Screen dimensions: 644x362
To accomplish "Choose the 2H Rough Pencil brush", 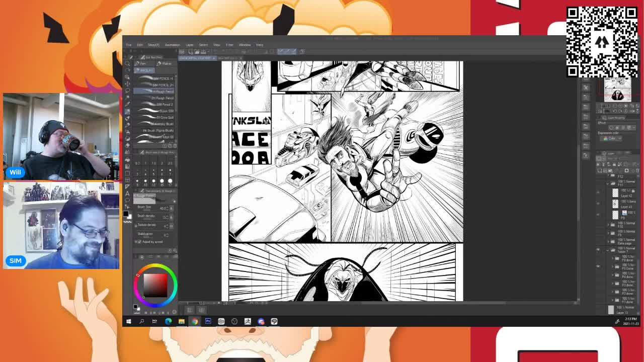I will click(154, 98).
